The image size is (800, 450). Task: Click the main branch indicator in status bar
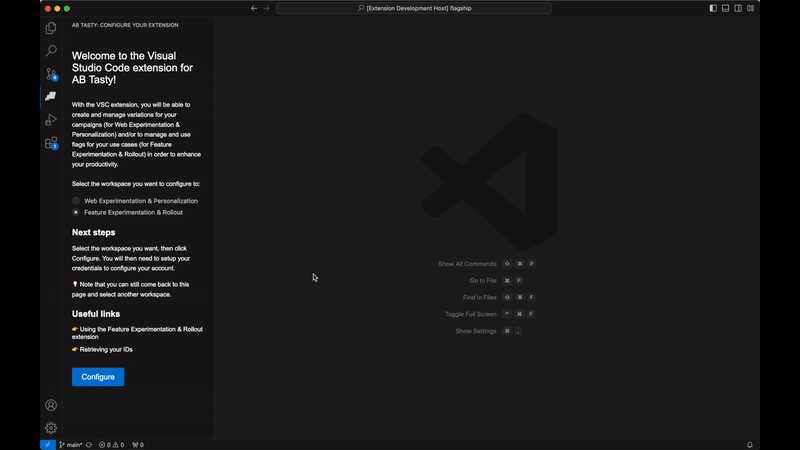72,444
